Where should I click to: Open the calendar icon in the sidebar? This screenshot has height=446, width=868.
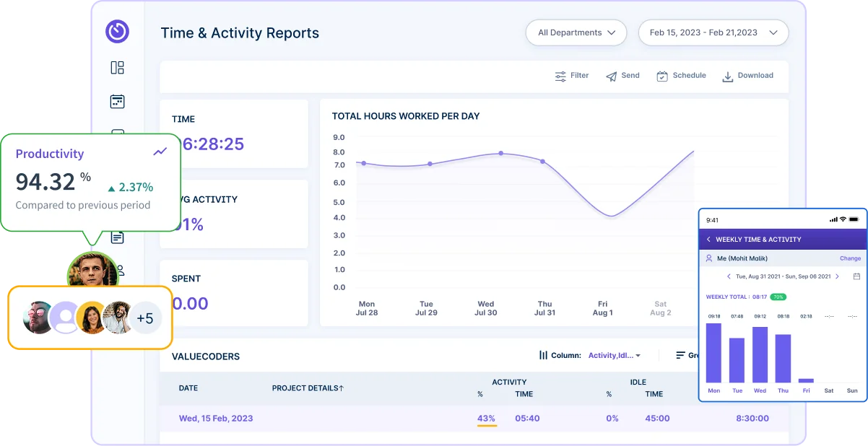(117, 102)
